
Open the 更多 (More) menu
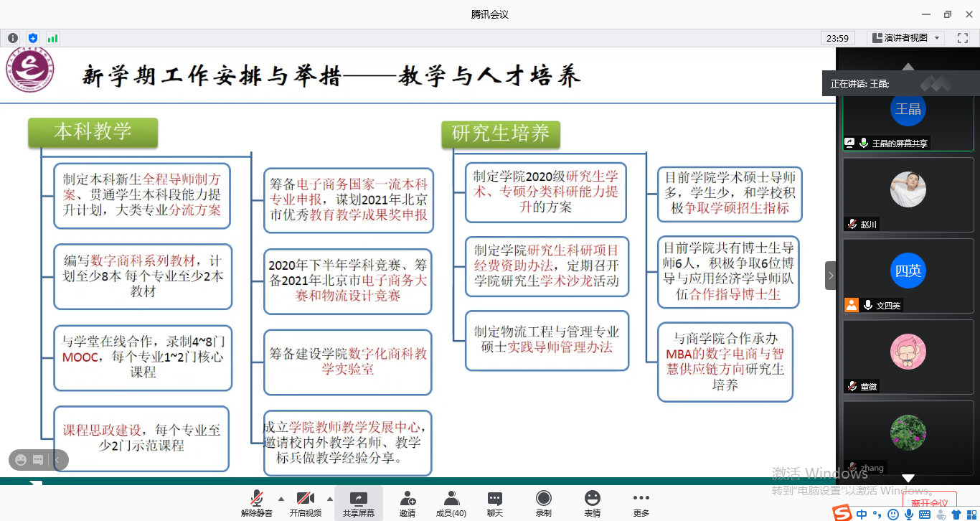[x=641, y=504]
